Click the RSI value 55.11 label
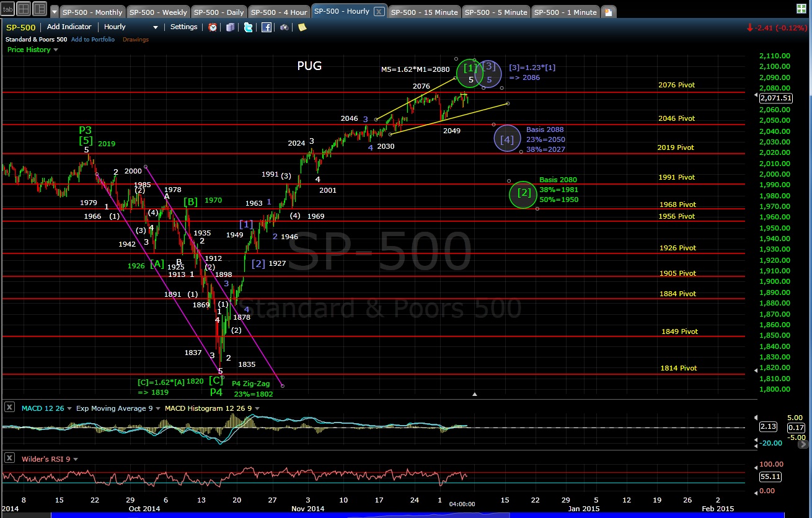The height and width of the screenshot is (518, 812). [770, 477]
